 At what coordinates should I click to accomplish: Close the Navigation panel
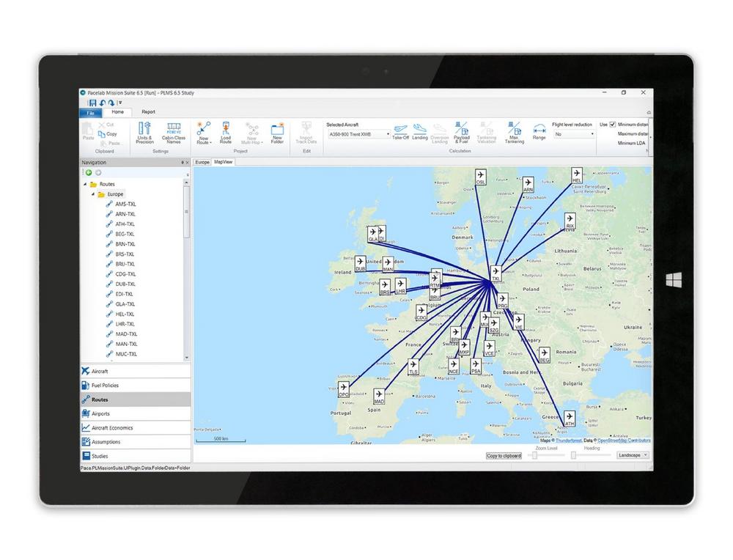[188, 163]
